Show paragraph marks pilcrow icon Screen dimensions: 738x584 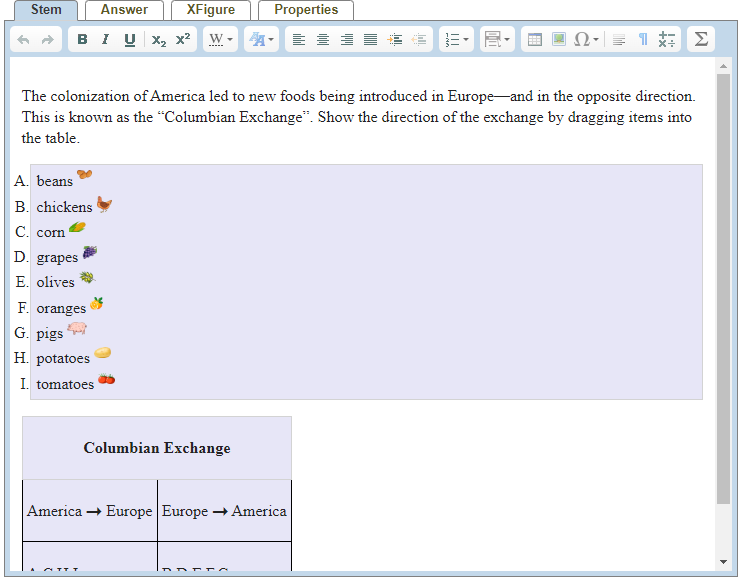click(x=643, y=40)
